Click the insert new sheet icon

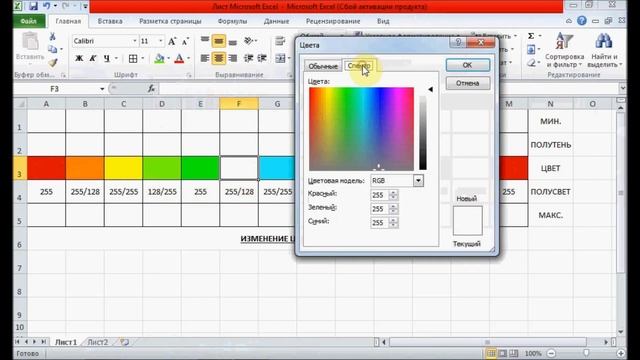124,342
